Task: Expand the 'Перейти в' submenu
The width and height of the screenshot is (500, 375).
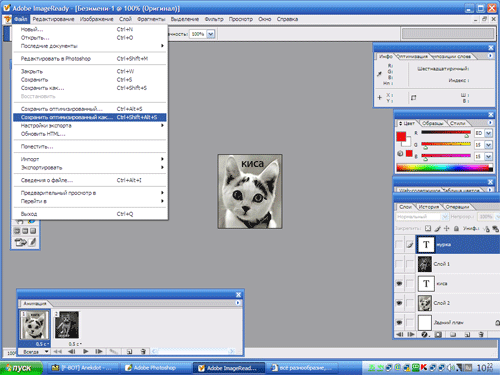Action: pos(90,201)
